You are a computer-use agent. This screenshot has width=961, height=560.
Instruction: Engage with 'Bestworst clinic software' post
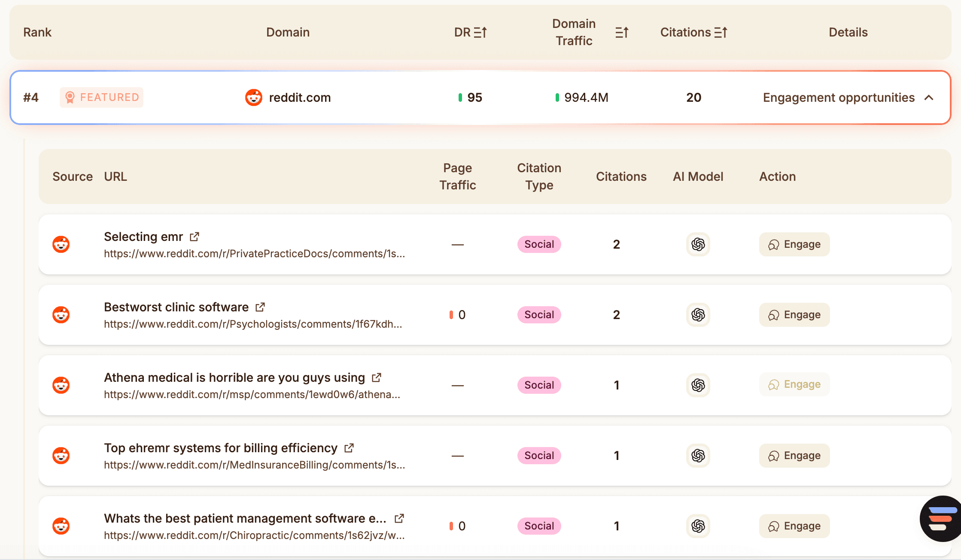tap(794, 315)
